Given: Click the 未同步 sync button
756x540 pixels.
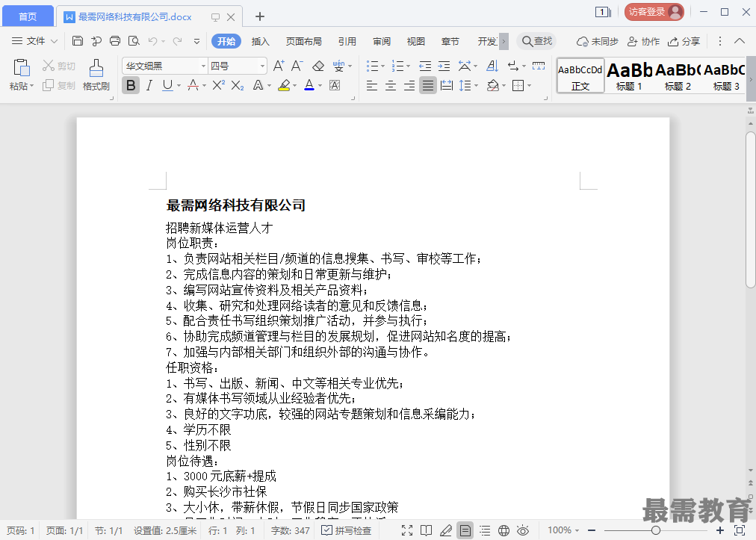Looking at the screenshot, I should click(598, 42).
